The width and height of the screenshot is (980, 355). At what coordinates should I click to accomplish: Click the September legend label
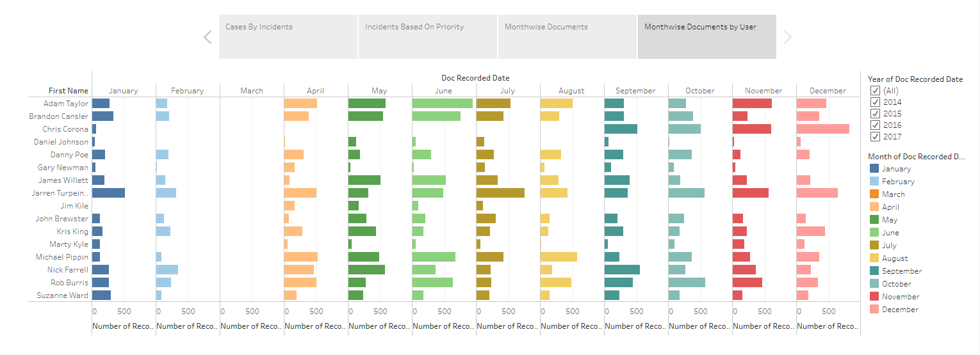click(x=901, y=271)
